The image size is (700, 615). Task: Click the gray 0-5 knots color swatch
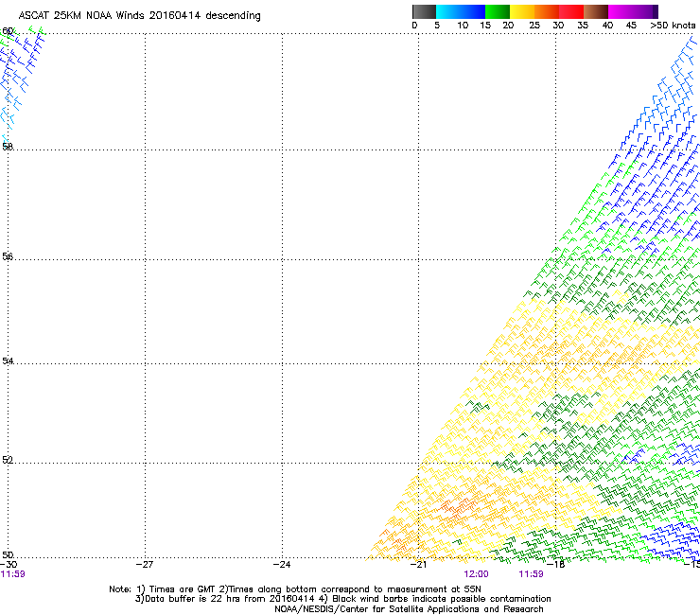424,11
